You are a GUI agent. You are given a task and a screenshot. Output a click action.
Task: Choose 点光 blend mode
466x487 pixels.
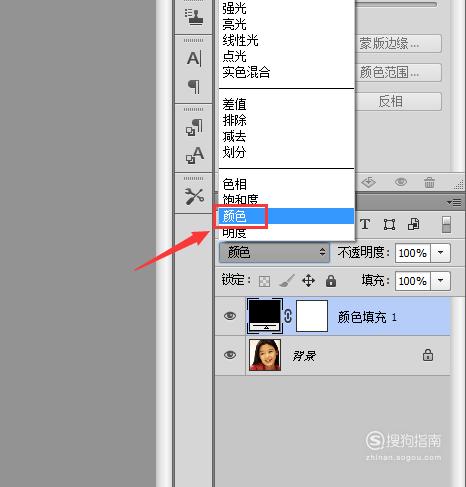(287, 56)
